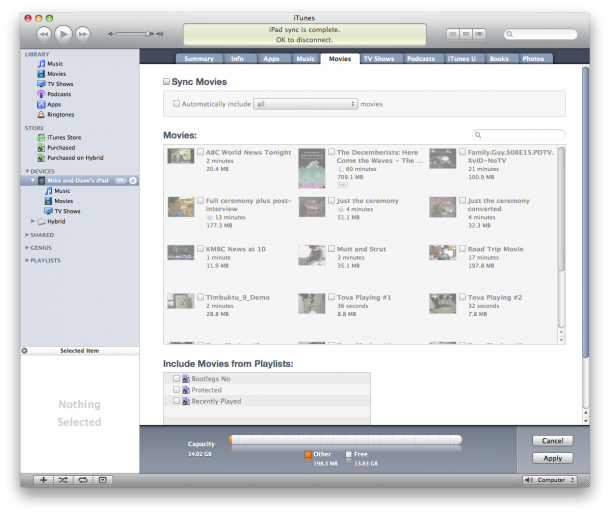
Task: Click the iTunes library search field
Action: click(x=541, y=34)
